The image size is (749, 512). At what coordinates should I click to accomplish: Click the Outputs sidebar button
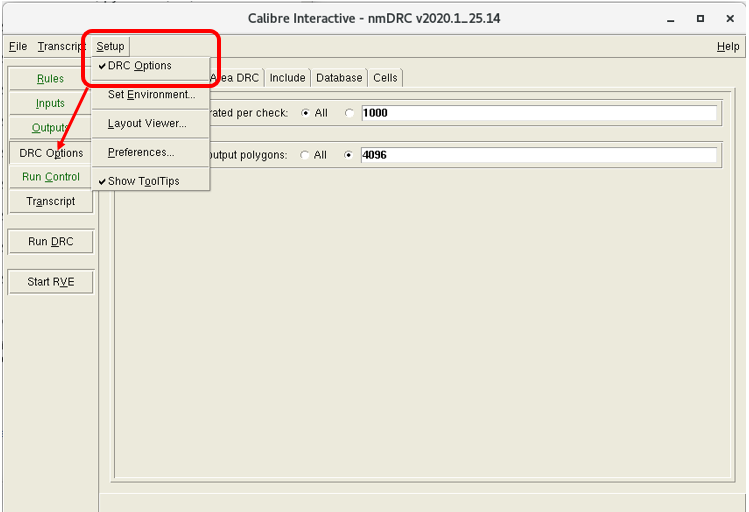click(50, 128)
